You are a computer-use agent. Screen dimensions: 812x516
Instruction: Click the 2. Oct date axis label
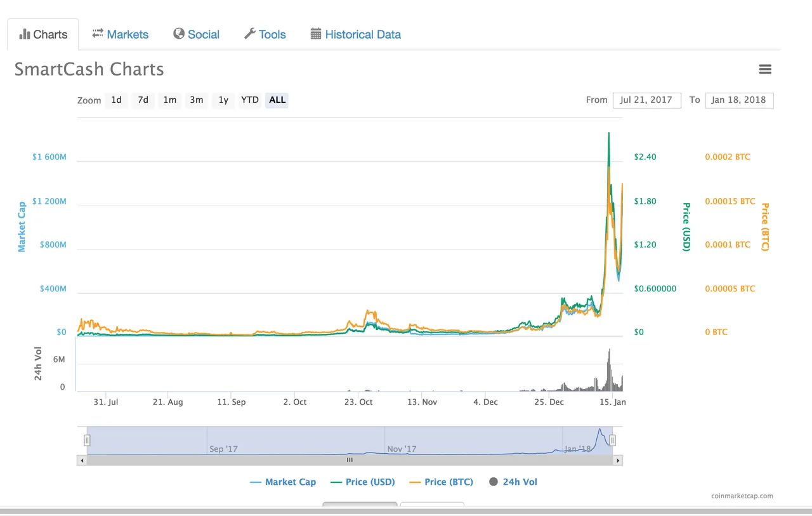point(295,402)
